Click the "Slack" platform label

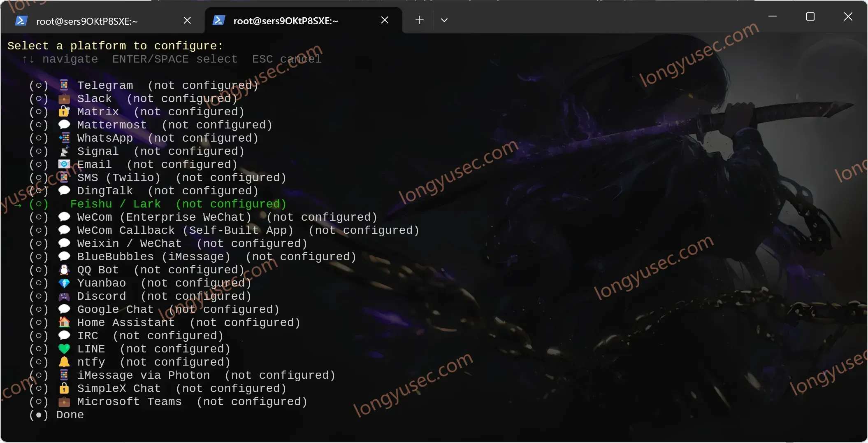coord(95,98)
